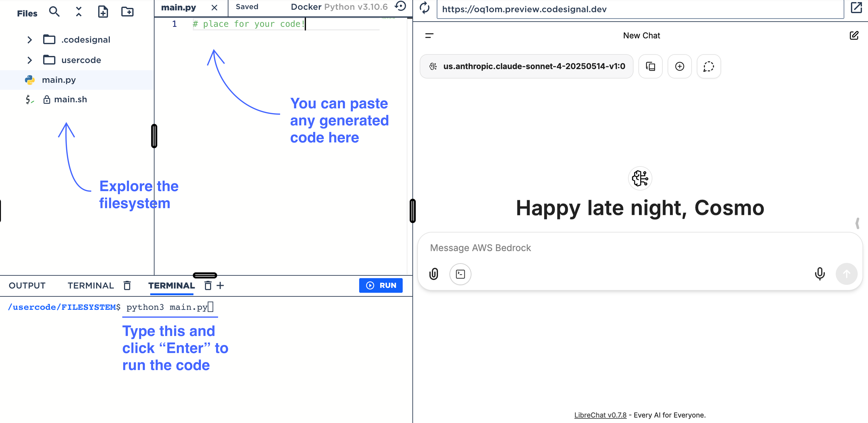
Task: Delete first TERMINAL tab trash icon
Action: point(127,285)
